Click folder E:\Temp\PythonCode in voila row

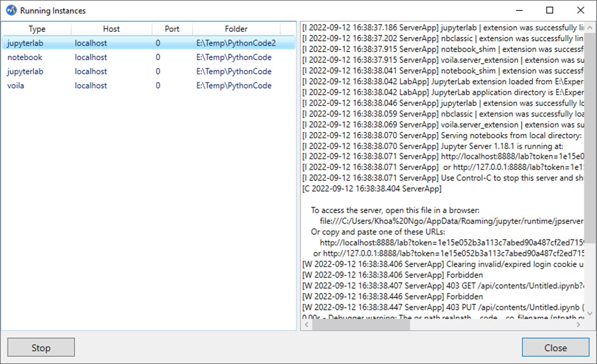[x=234, y=86]
